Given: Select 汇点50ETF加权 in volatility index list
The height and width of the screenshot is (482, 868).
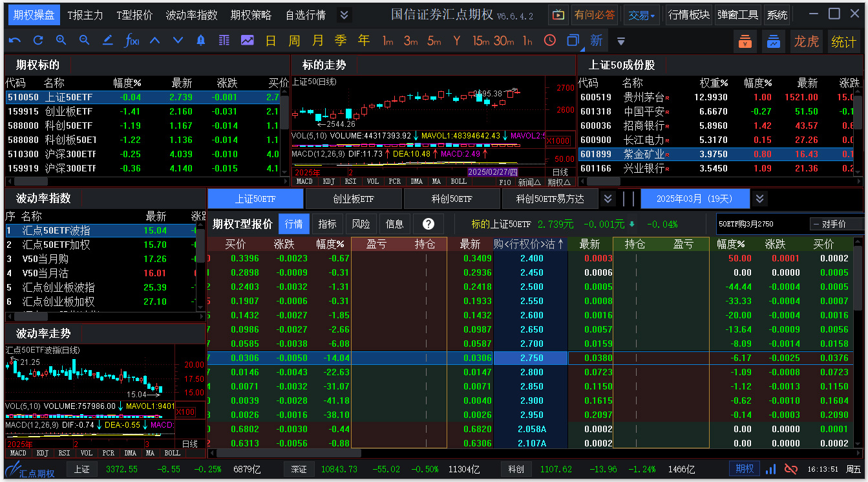Looking at the screenshot, I should click(100, 245).
